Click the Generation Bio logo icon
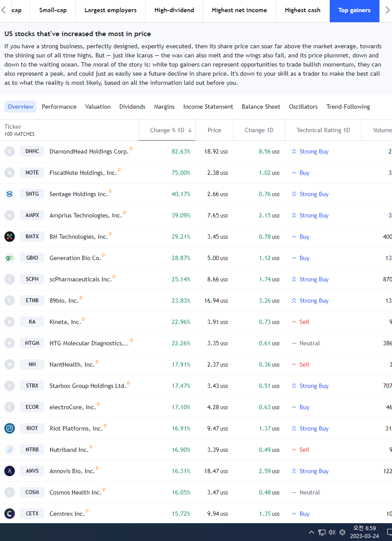 [x=10, y=258]
